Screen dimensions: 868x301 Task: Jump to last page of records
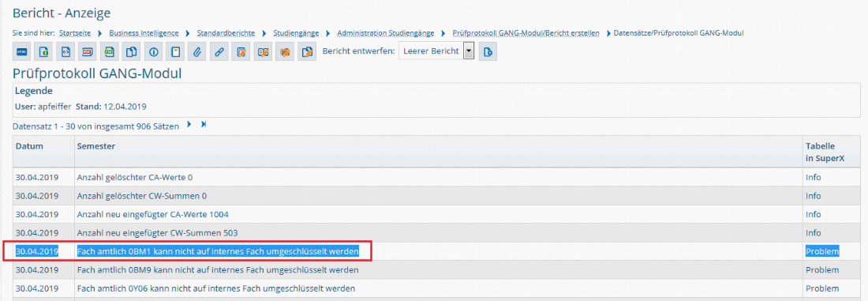coord(203,125)
